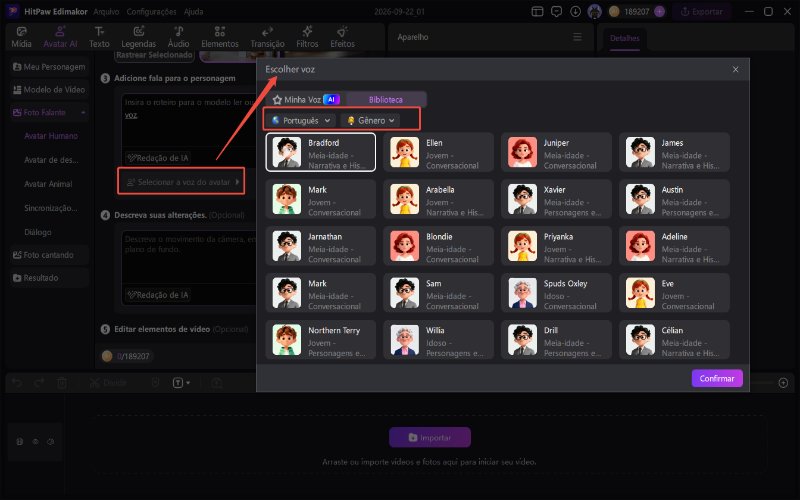Open the Gênero filter dropdown
Screen dimensions: 800x500
(x=371, y=120)
